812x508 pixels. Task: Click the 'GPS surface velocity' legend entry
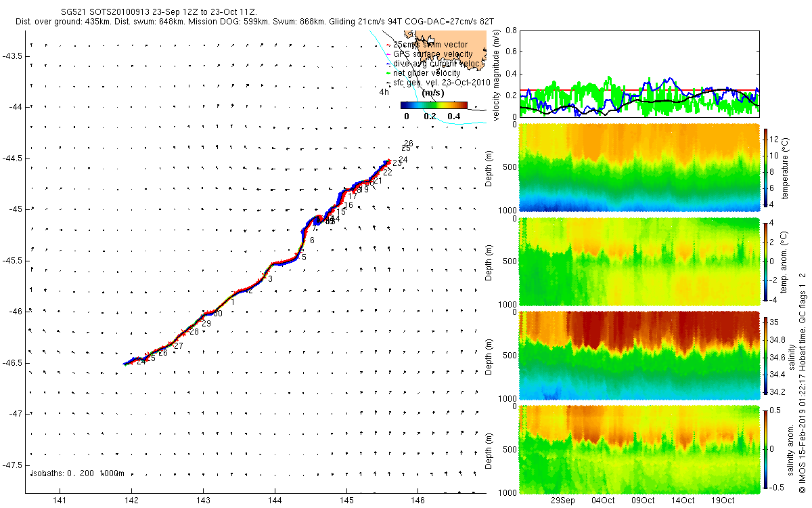[x=433, y=54]
